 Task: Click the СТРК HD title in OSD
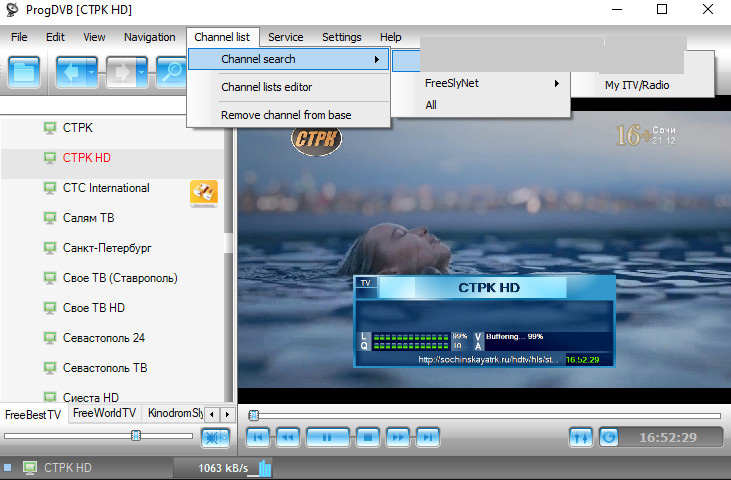(x=489, y=288)
